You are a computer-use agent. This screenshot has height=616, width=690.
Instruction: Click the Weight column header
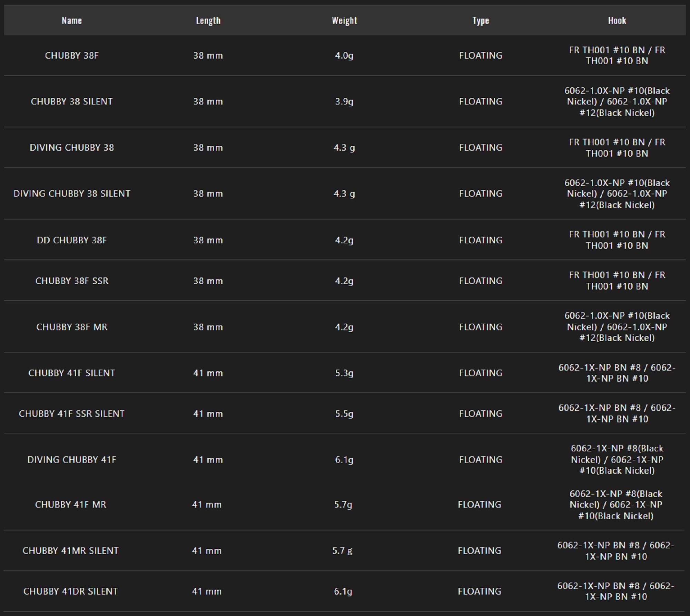pyautogui.click(x=344, y=21)
